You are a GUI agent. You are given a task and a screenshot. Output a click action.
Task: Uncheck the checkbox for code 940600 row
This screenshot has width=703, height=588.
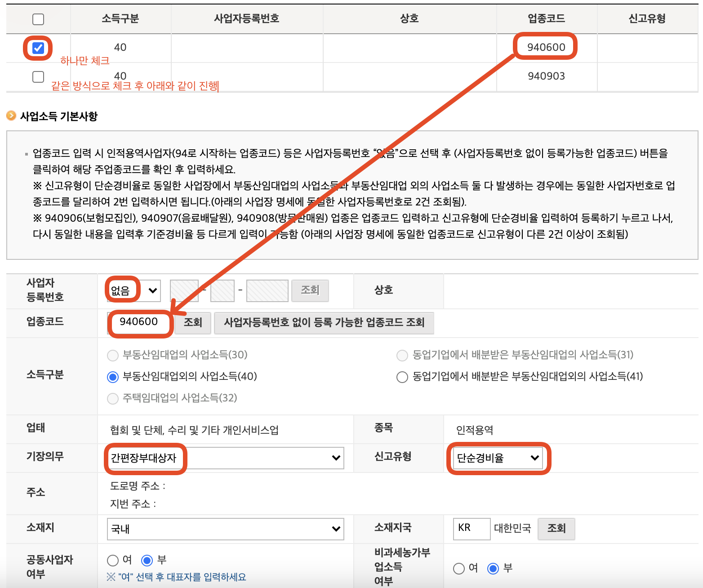click(38, 48)
